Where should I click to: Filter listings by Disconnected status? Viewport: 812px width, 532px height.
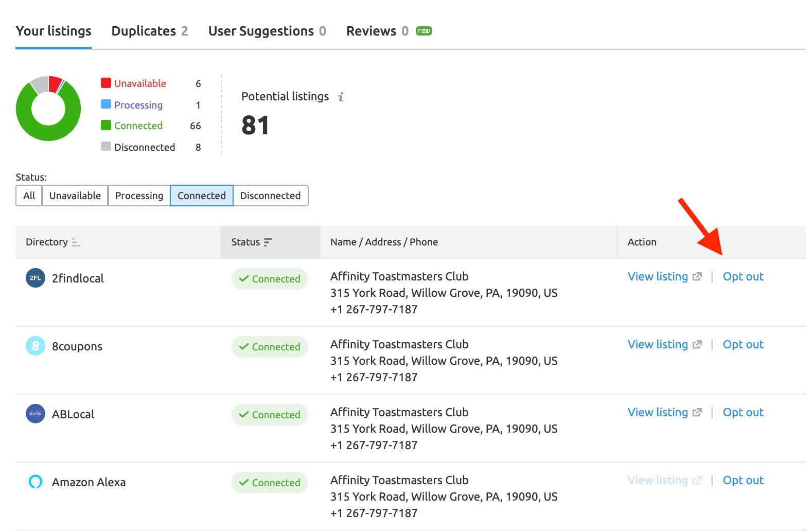(x=271, y=196)
